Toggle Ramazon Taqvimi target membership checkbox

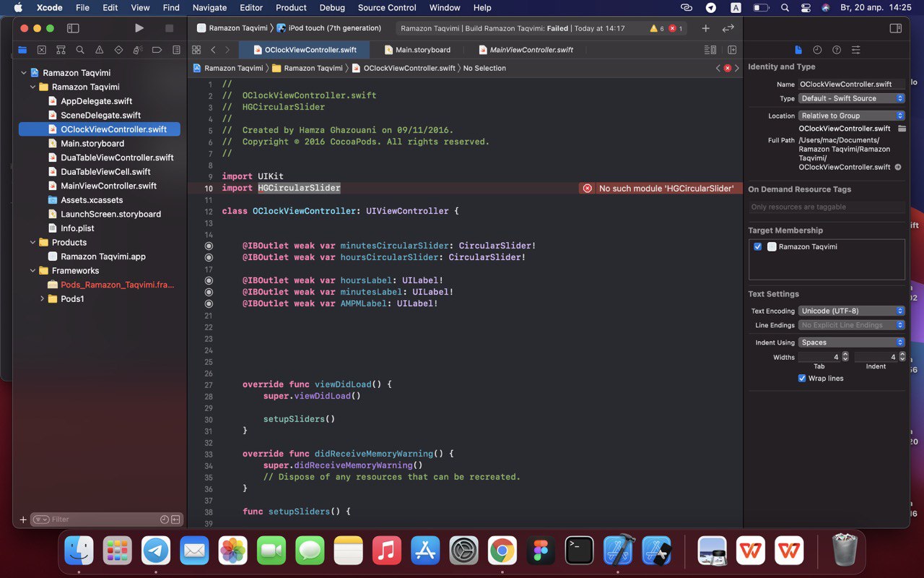(757, 246)
